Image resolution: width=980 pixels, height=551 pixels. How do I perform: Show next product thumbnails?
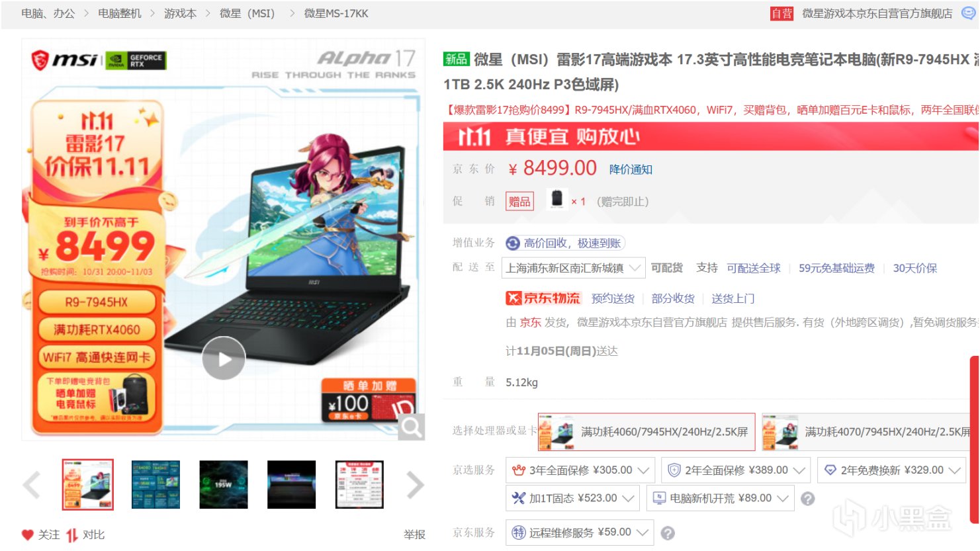point(415,485)
